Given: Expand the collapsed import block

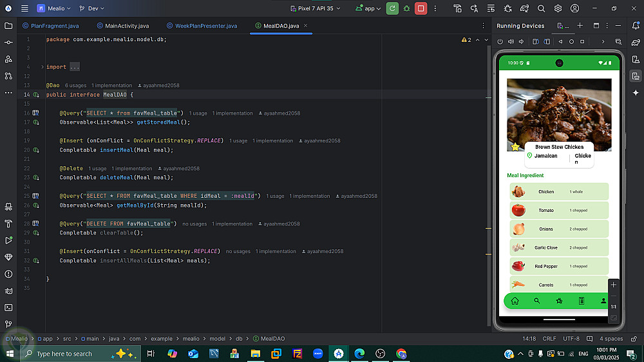Looking at the screenshot, I should 74,67.
